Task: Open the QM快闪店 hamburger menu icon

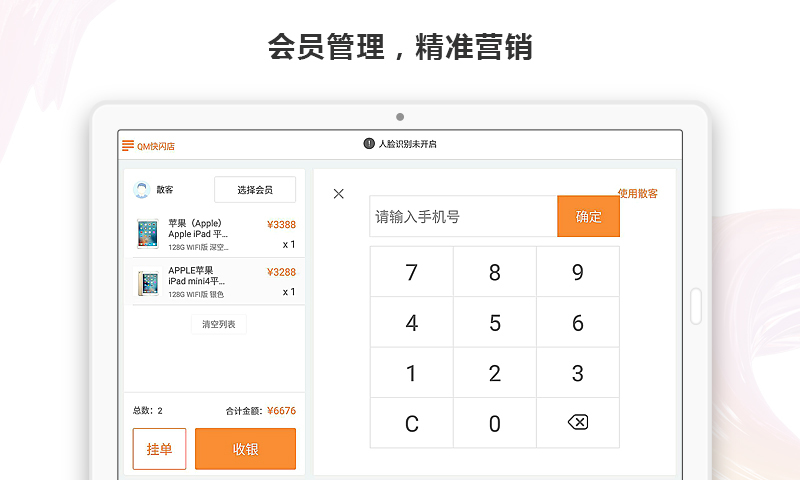Action: [x=127, y=146]
